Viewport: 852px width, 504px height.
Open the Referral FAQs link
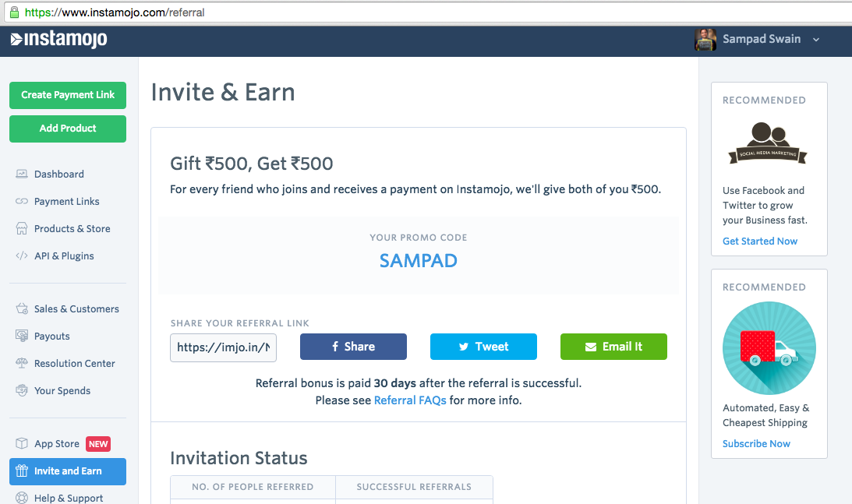click(x=410, y=400)
